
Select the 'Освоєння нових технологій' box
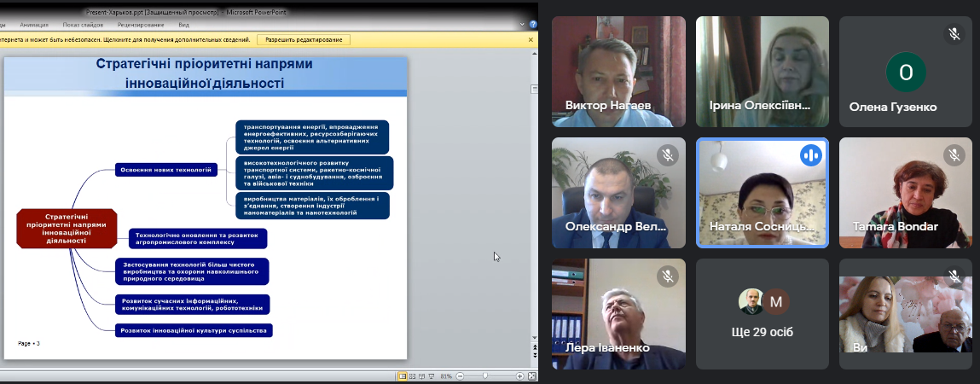point(166,170)
